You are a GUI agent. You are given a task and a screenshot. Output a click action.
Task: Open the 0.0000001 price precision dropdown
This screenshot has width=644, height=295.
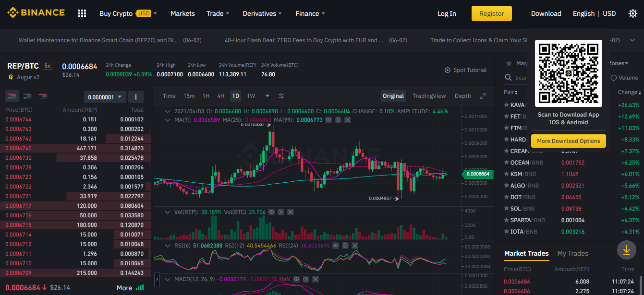click(105, 97)
